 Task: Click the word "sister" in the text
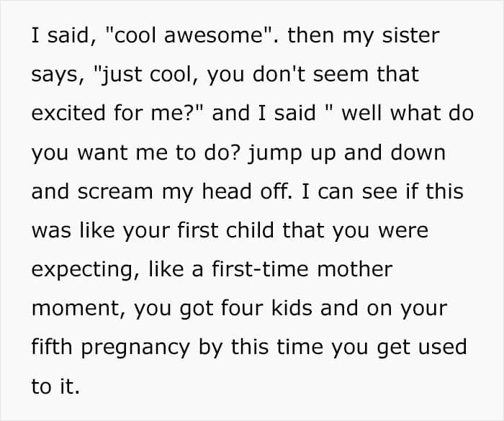pyautogui.click(x=410, y=35)
